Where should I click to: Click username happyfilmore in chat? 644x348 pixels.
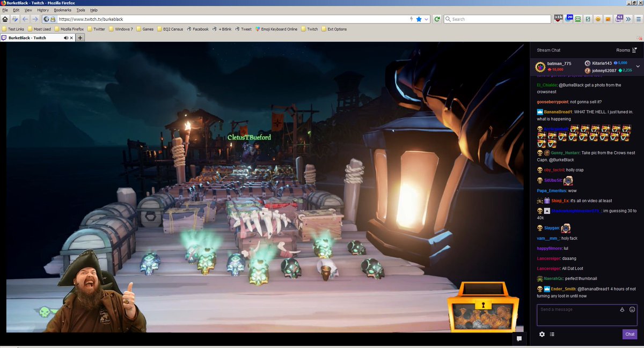tap(549, 248)
